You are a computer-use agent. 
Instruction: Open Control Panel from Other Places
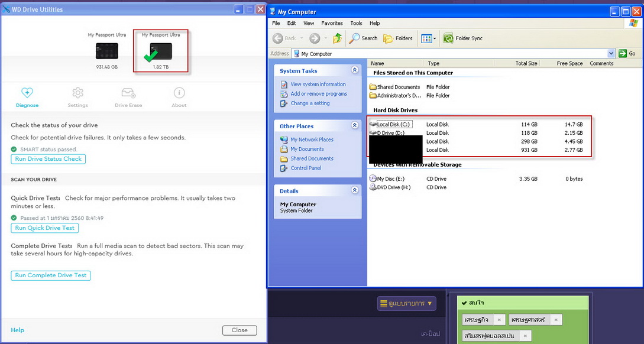pos(306,168)
